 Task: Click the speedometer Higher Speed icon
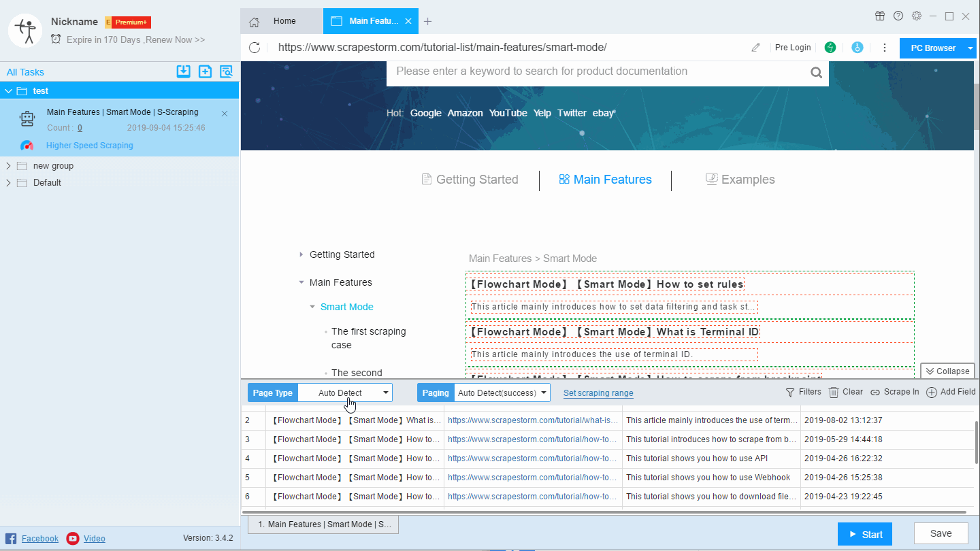pos(27,146)
